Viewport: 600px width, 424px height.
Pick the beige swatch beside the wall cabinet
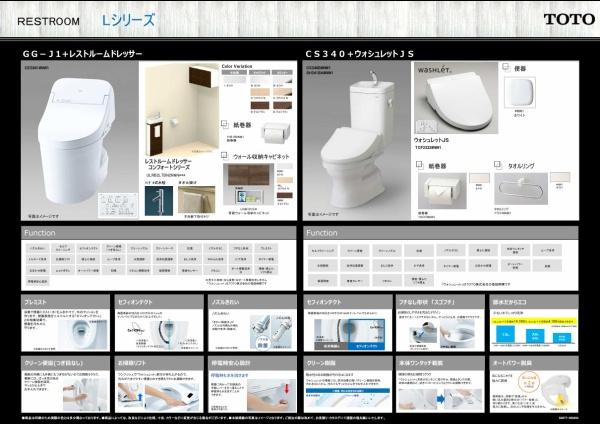point(285,180)
